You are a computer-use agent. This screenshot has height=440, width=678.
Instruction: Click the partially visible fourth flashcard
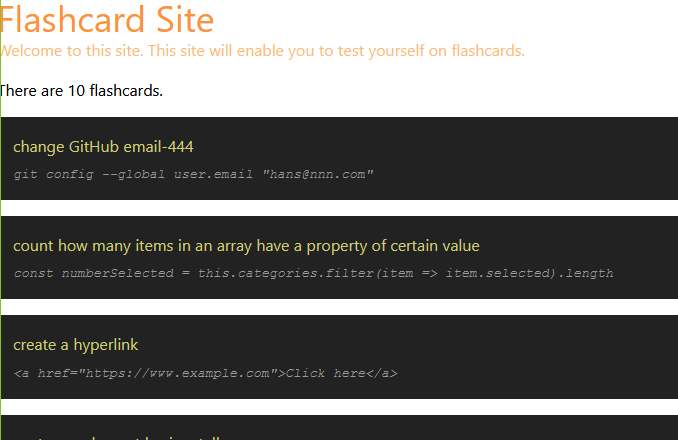[x=339, y=428]
